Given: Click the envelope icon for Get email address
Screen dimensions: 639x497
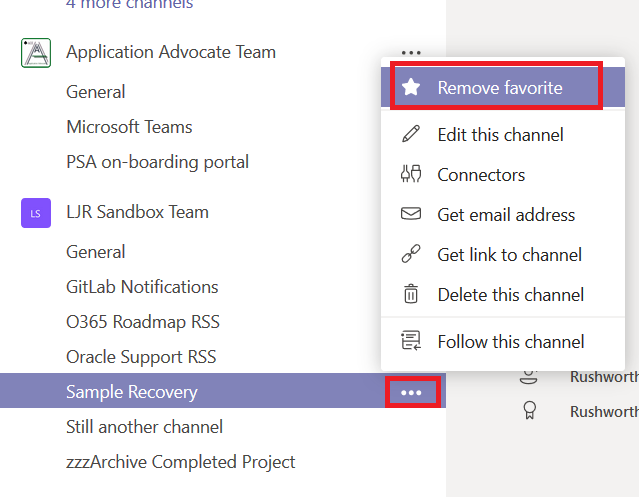Looking at the screenshot, I should [411, 214].
